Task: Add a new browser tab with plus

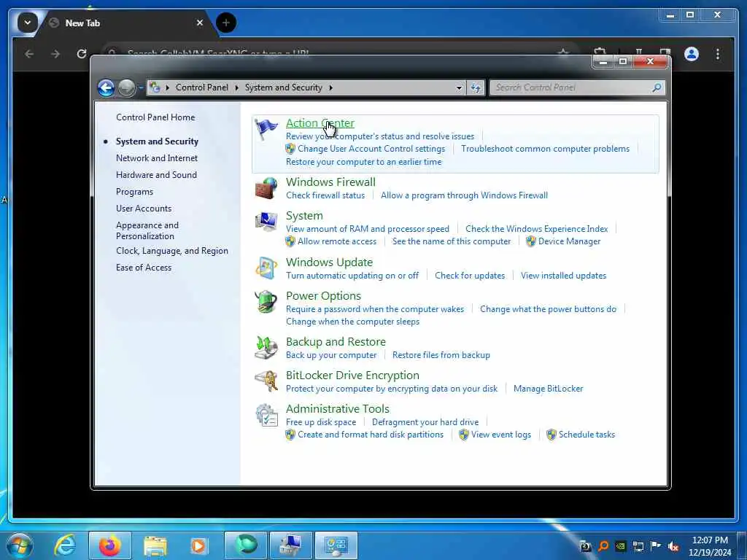Action: [226, 23]
